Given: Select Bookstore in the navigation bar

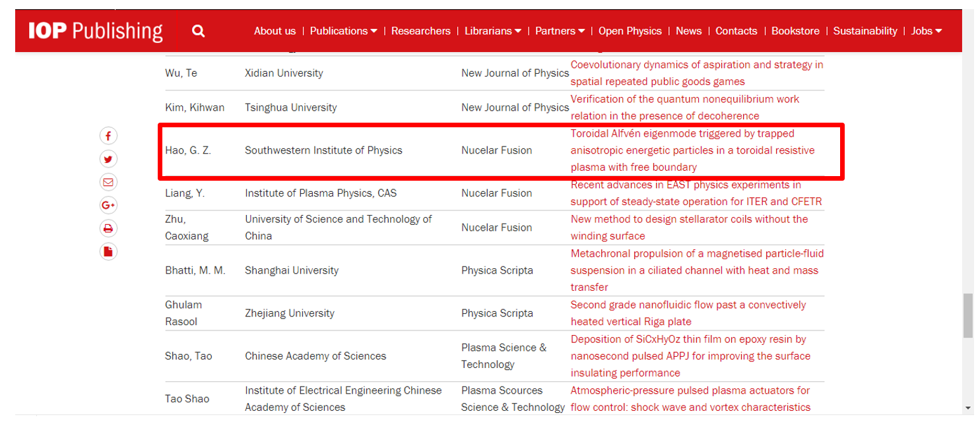Looking at the screenshot, I should [x=795, y=31].
